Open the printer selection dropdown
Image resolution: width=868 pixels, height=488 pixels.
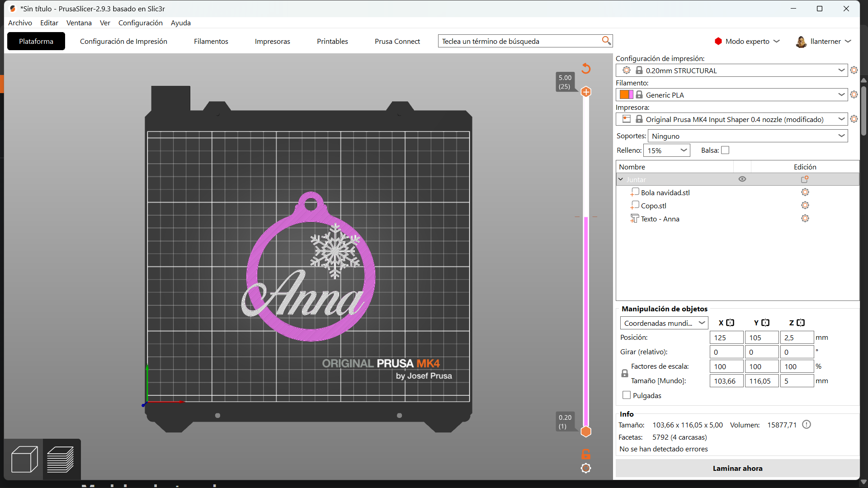pyautogui.click(x=731, y=119)
